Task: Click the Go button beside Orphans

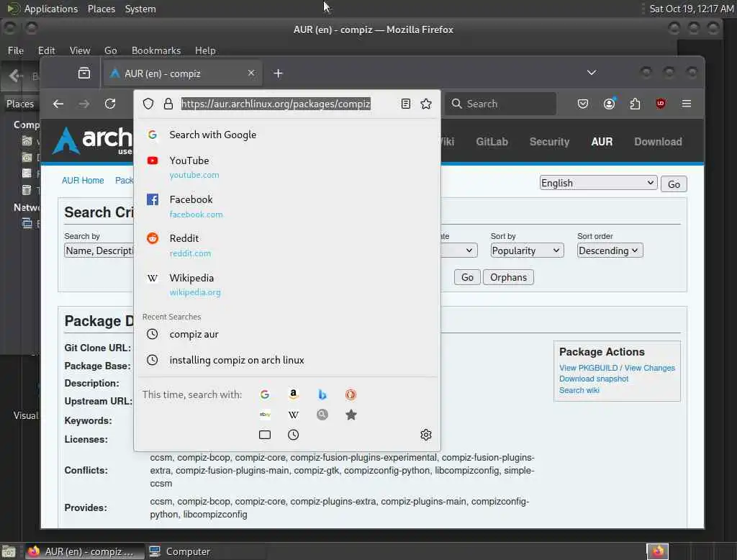Action: click(467, 277)
